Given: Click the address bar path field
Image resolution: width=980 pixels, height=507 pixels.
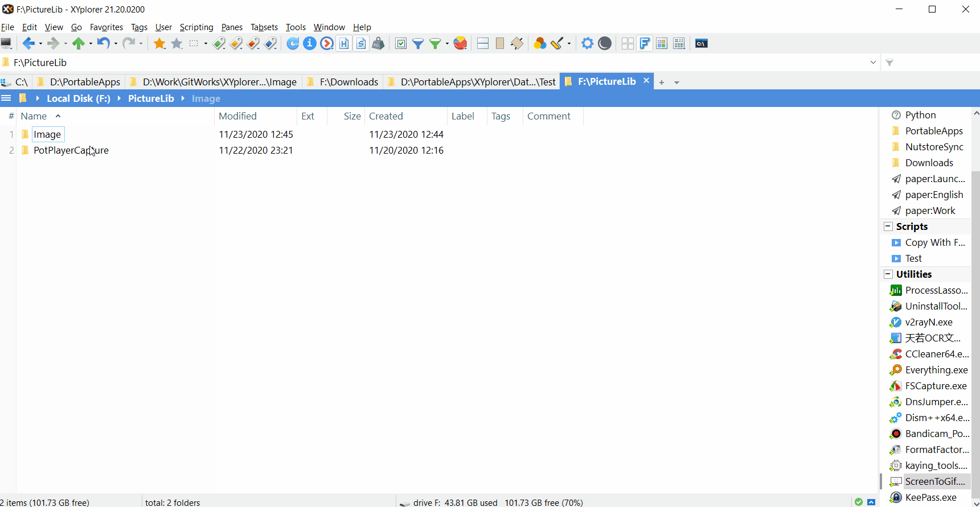Looking at the screenshot, I should 438,63.
